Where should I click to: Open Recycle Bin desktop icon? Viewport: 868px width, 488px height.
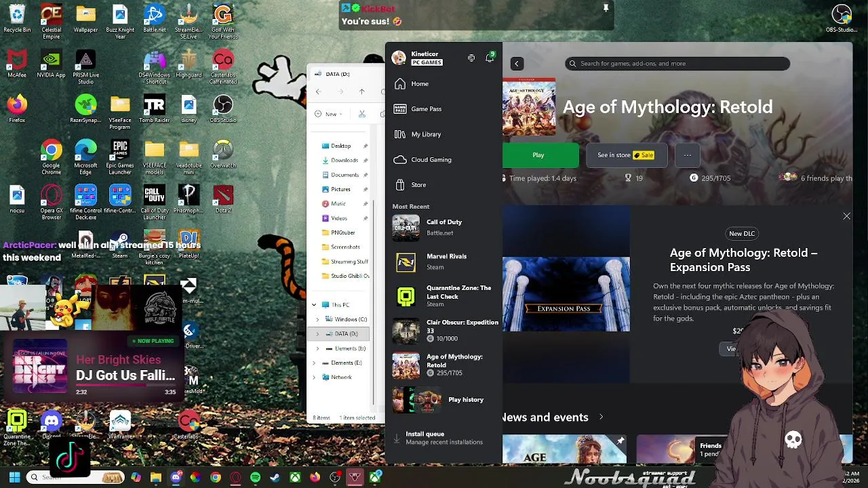[x=17, y=19]
